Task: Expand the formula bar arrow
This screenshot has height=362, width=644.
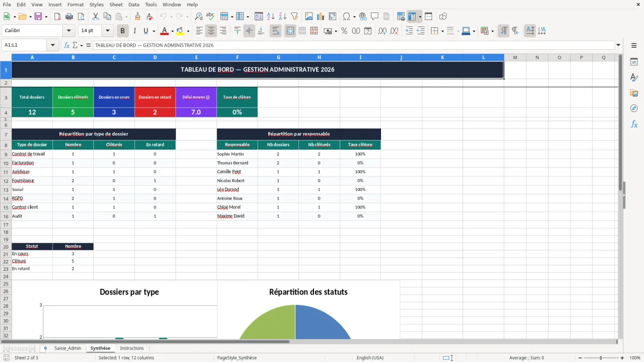Action: coord(618,45)
